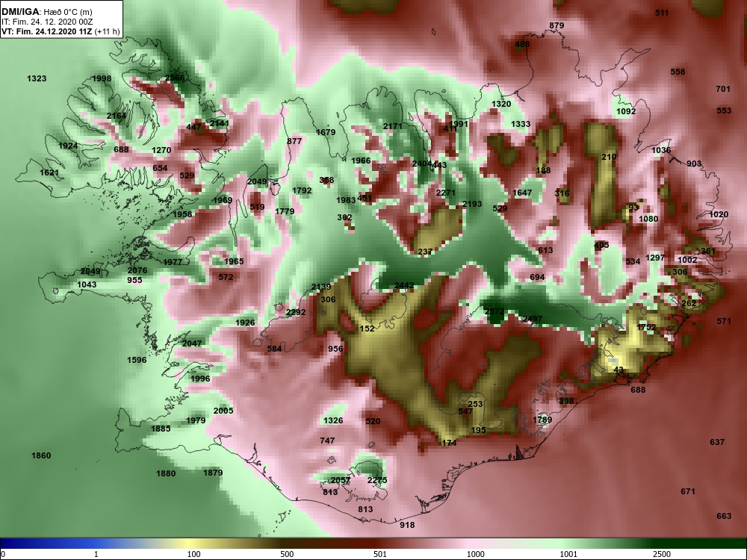Click the map value 511 in the top right
747x560 pixels.
pos(662,13)
